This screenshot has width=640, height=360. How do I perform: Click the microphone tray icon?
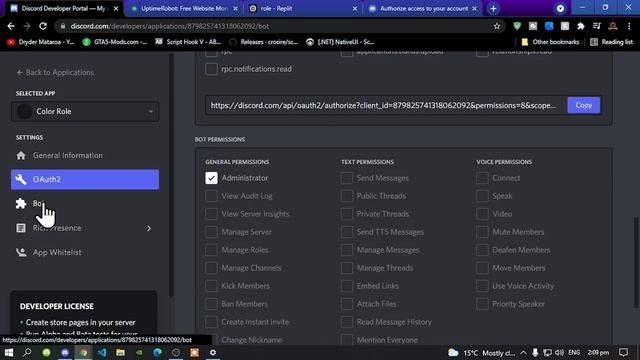535,352
